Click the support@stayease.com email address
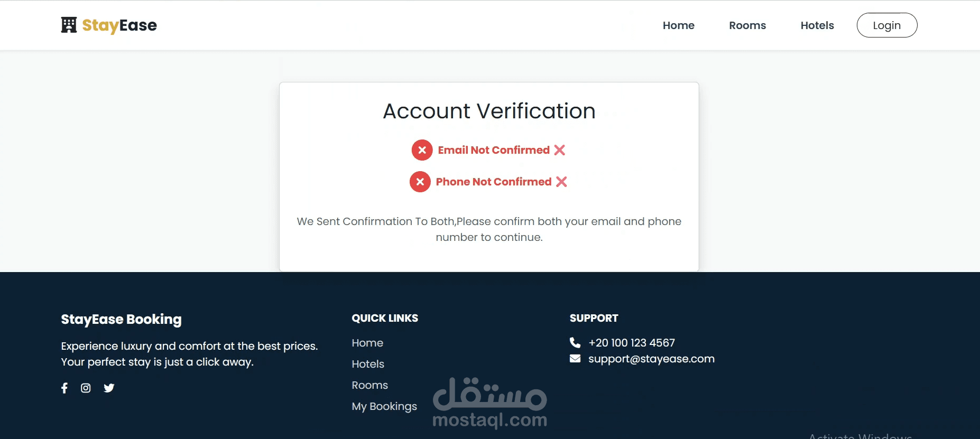 tap(651, 359)
